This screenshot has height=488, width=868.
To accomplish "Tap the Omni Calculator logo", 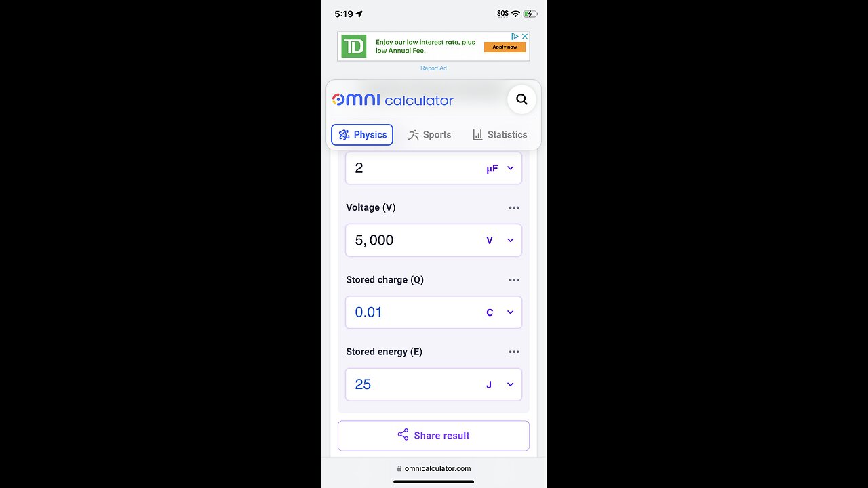I will click(393, 100).
